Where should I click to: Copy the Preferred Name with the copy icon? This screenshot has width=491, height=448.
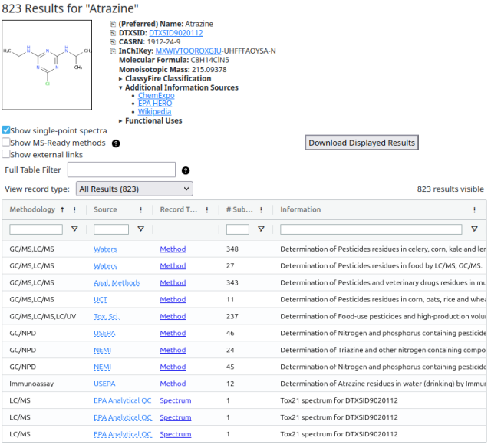pos(113,24)
